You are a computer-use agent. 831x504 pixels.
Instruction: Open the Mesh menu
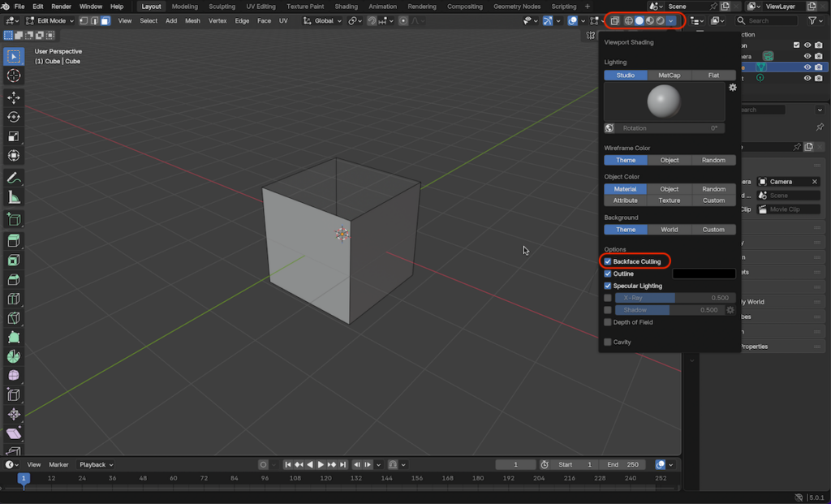click(x=192, y=20)
